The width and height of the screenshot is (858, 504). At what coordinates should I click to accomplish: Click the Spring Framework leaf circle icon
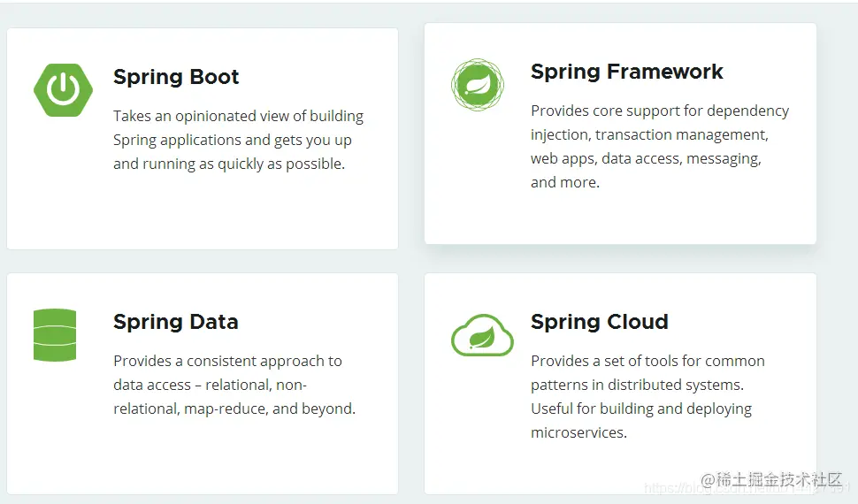478,85
